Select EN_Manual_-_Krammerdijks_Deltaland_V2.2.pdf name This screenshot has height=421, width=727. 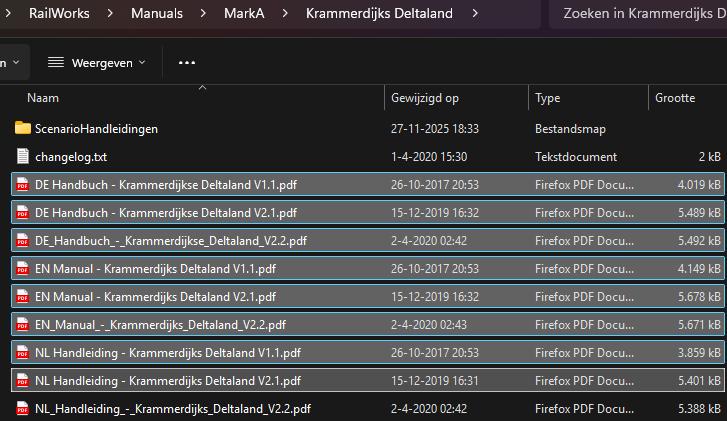click(x=160, y=325)
